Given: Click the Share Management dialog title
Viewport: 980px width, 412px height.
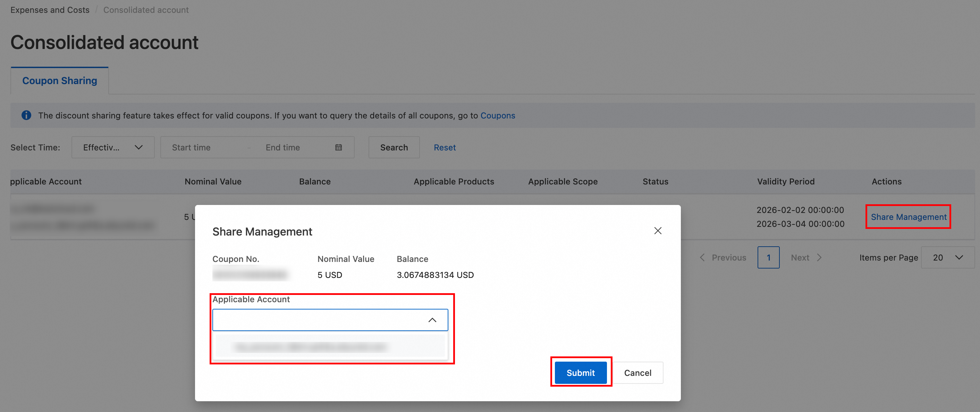Looking at the screenshot, I should click(x=262, y=231).
